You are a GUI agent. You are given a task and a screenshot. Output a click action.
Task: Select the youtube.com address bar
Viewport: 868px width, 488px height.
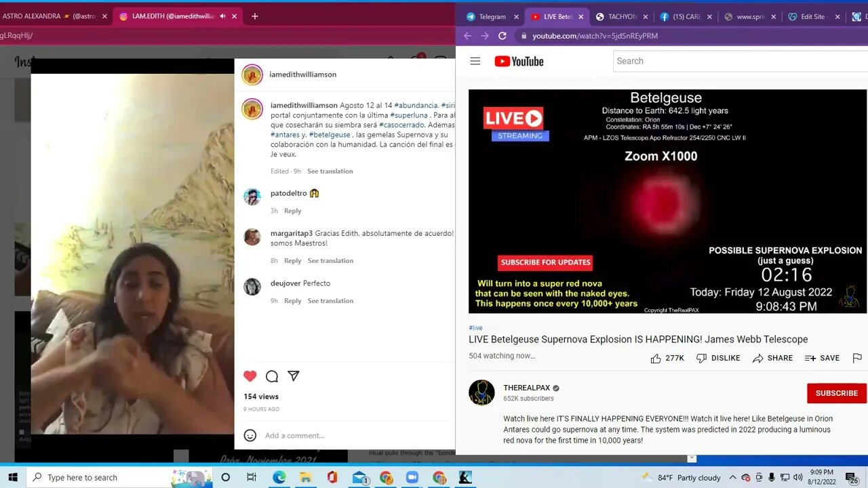coord(692,36)
